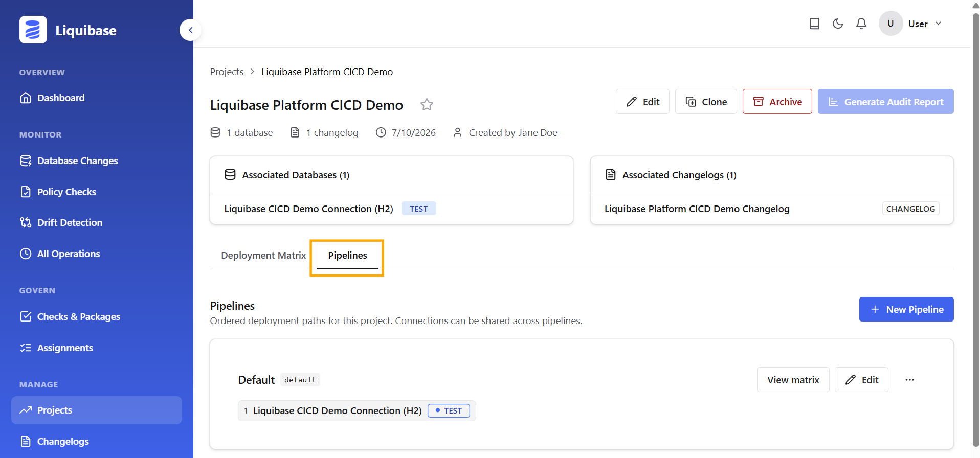Collapse the sidebar with arrow button
This screenshot has height=458, width=980.
pos(190,30)
